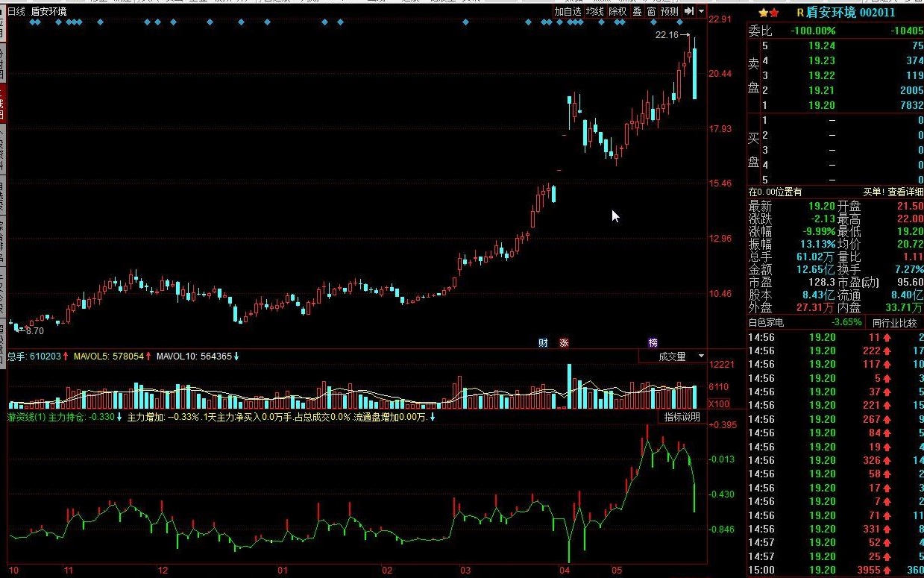
Task: Click the sell level 5 price 19.24
Action: (823, 45)
